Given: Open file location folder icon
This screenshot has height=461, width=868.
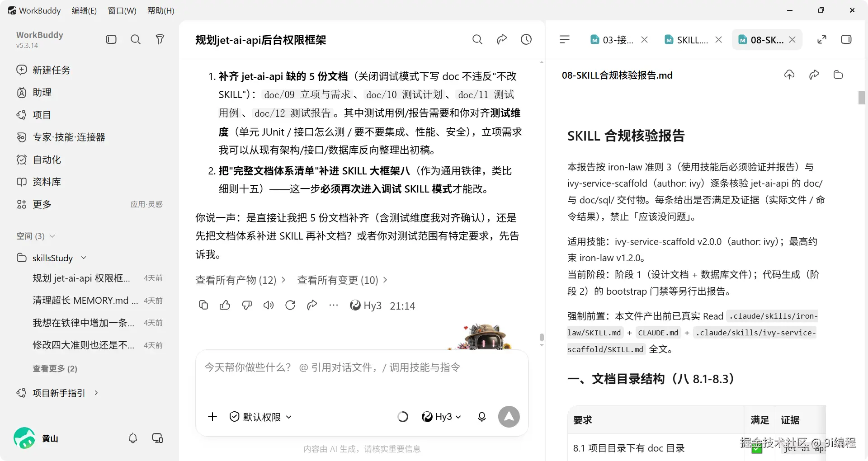Looking at the screenshot, I should click(838, 75).
